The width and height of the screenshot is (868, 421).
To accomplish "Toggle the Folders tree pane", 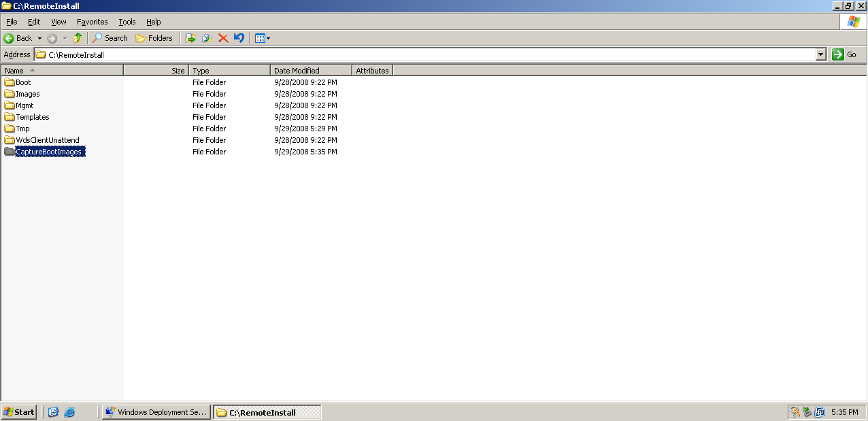I will (x=154, y=38).
